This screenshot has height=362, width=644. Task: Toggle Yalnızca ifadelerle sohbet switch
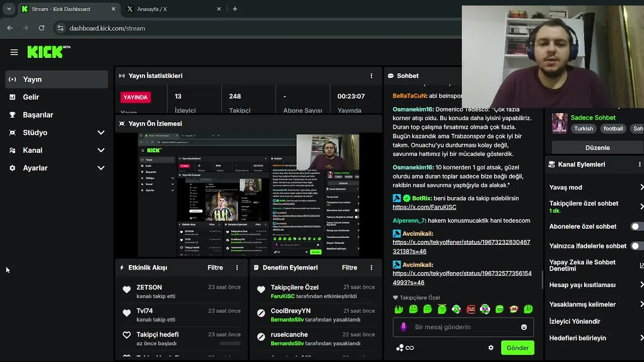[x=637, y=246]
